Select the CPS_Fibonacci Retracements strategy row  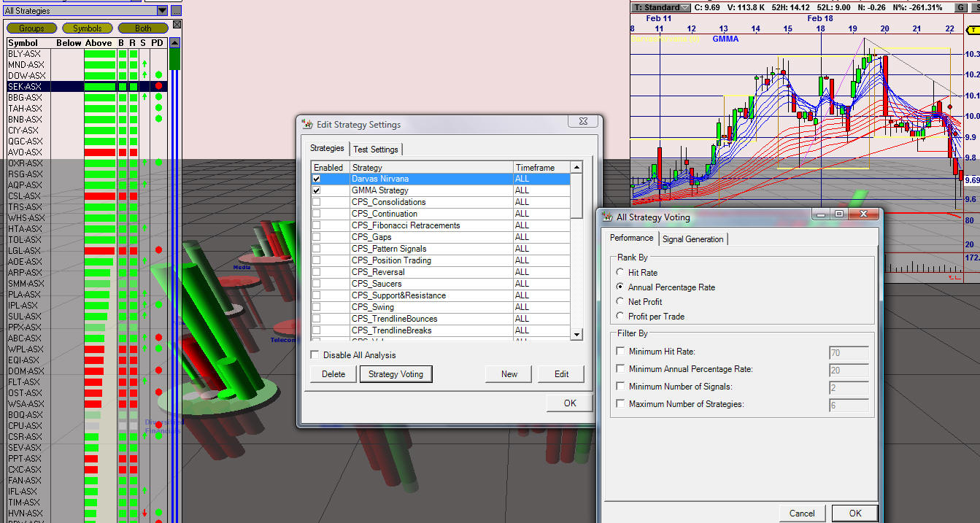click(x=441, y=225)
